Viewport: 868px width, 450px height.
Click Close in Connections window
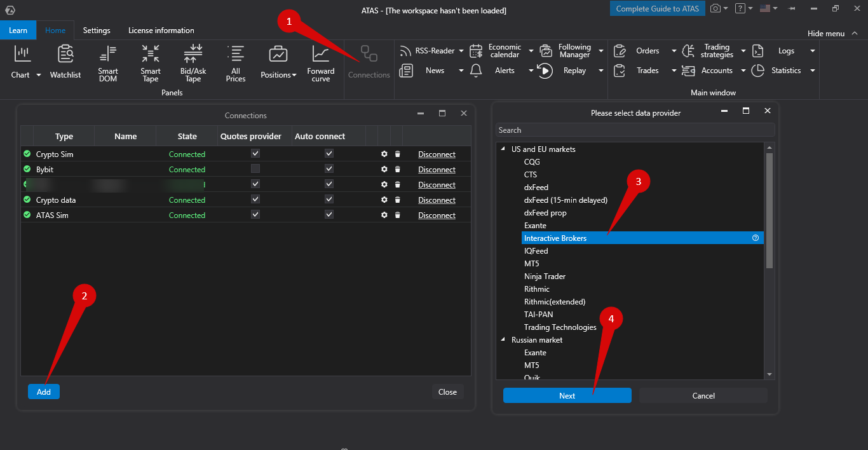[447, 392]
